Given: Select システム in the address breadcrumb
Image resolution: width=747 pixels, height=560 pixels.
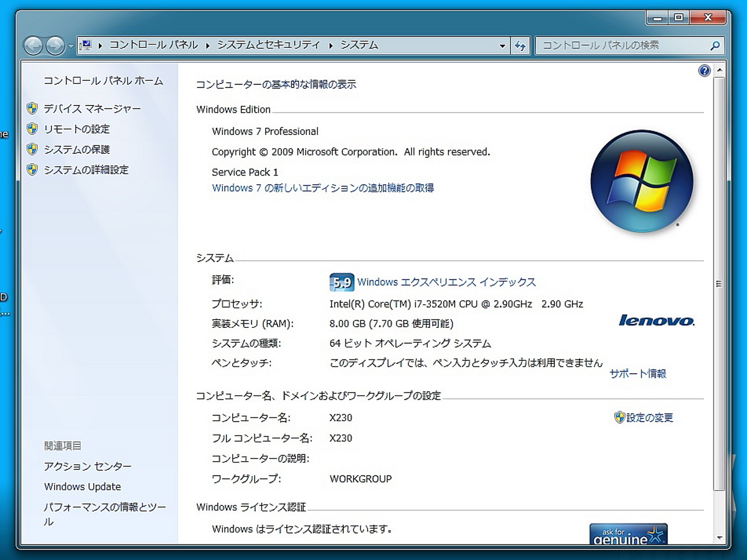Looking at the screenshot, I should coord(359,45).
